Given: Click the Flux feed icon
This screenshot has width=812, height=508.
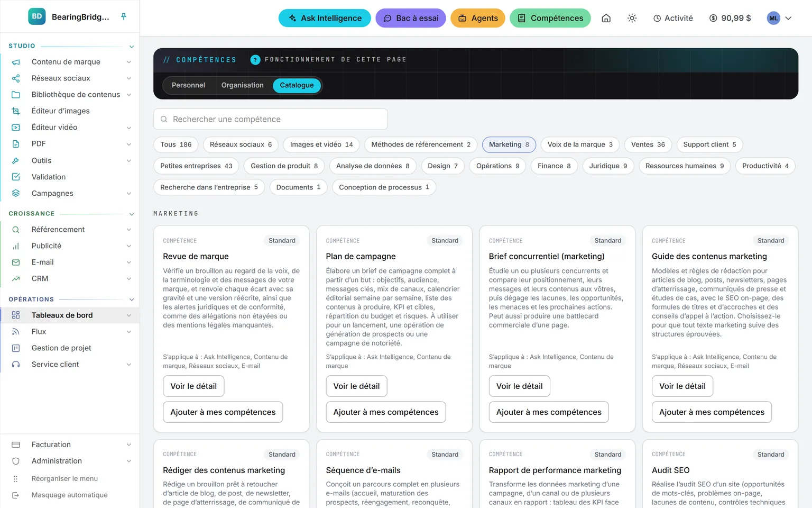Looking at the screenshot, I should (16, 332).
